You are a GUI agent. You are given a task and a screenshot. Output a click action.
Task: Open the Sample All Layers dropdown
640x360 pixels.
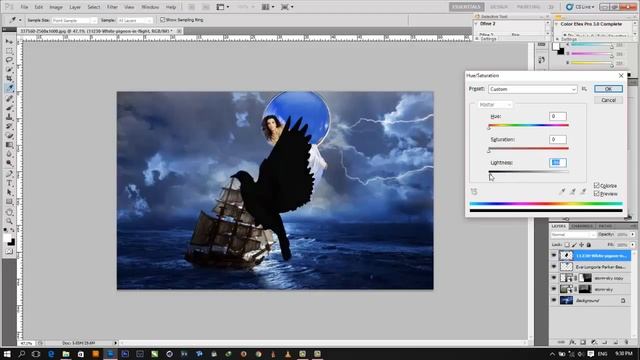135,20
